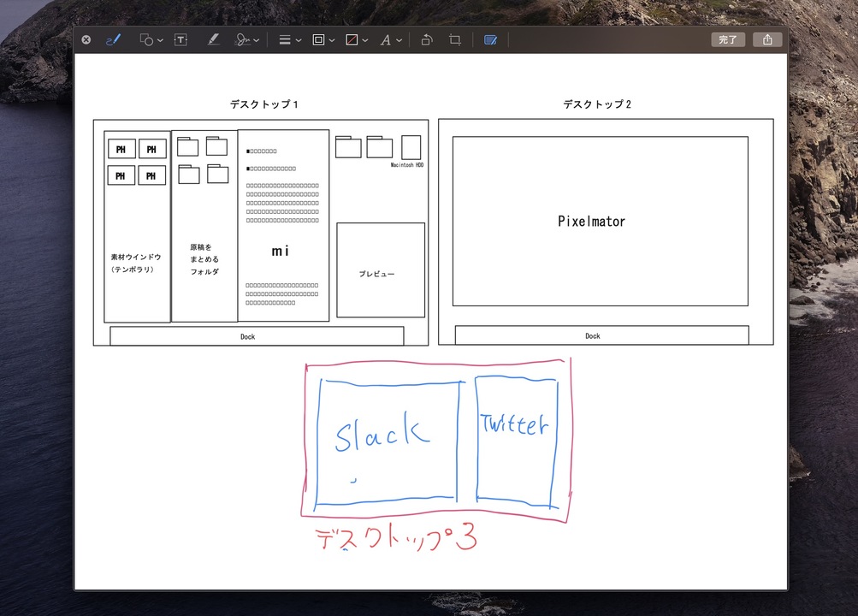Click the デスクトップ1 heading text
Image resolution: width=858 pixels, height=616 pixels.
(263, 104)
